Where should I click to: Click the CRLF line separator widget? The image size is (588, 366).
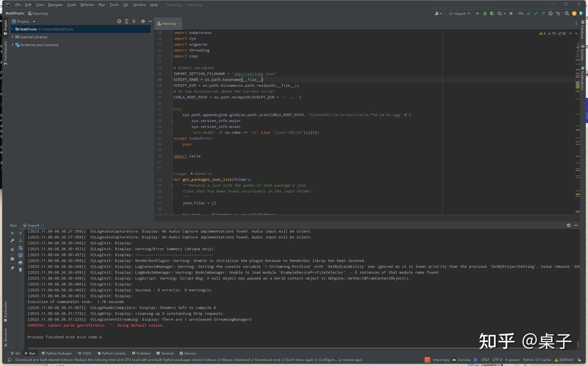[x=485, y=360]
